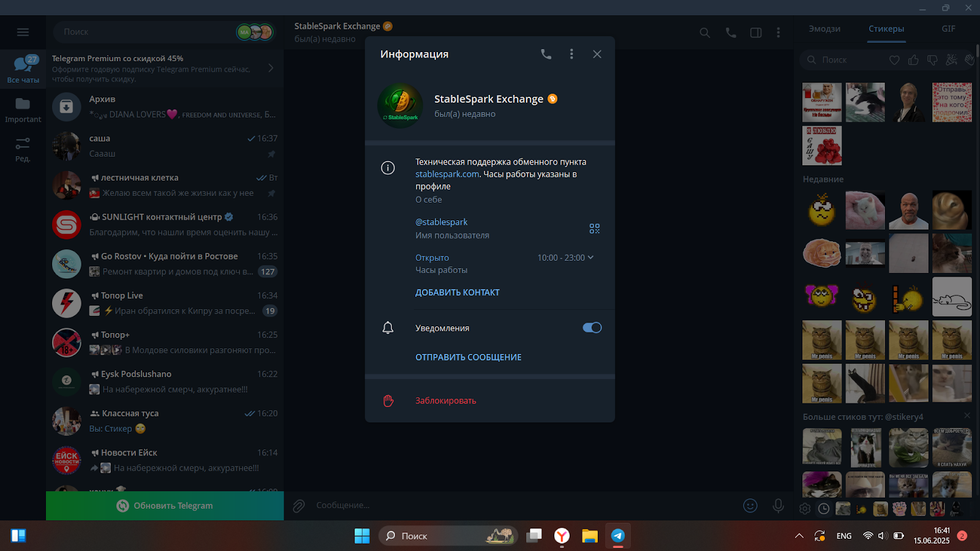Click ДОБАВИТЬ КОНТАКТ
This screenshot has height=551, width=980.
point(458,293)
